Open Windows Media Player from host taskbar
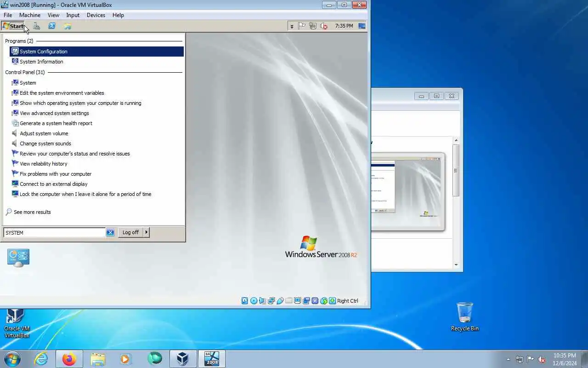The image size is (588, 368). click(x=126, y=359)
